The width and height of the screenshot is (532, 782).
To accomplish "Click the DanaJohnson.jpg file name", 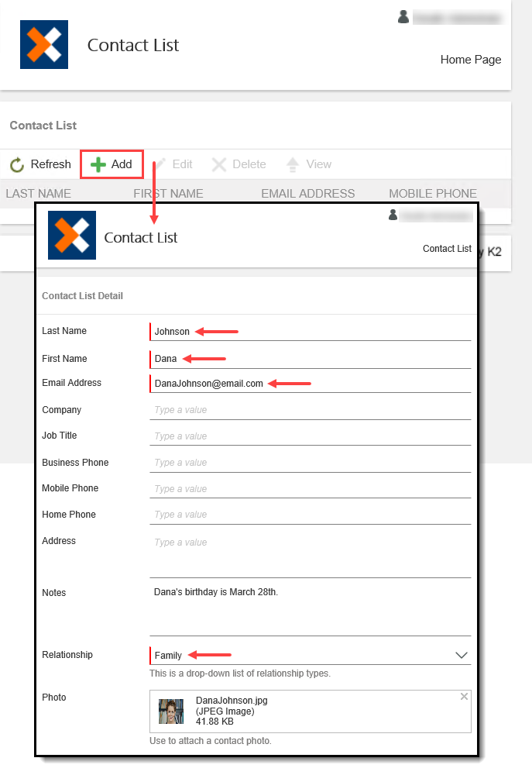I will [232, 700].
